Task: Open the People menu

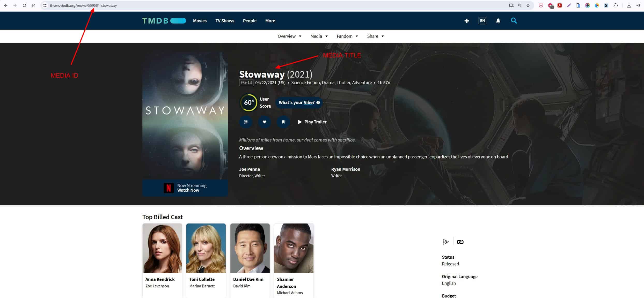Action: tap(250, 21)
